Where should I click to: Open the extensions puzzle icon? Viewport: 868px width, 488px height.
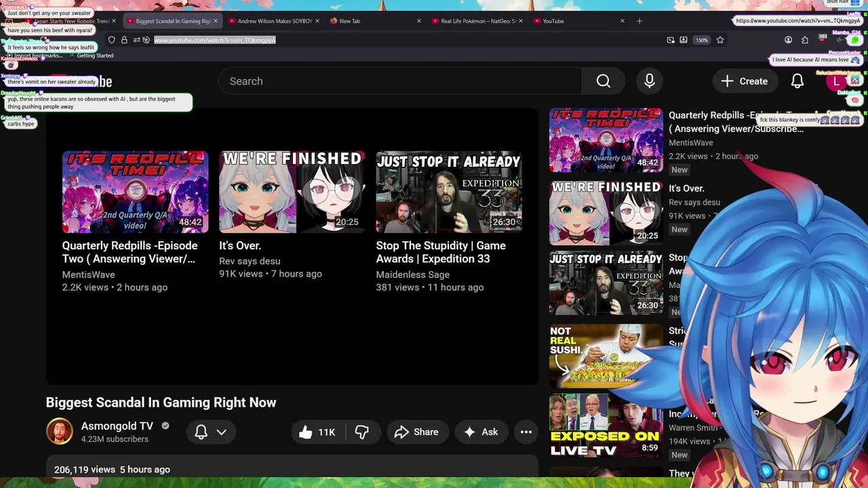pyautogui.click(x=805, y=40)
